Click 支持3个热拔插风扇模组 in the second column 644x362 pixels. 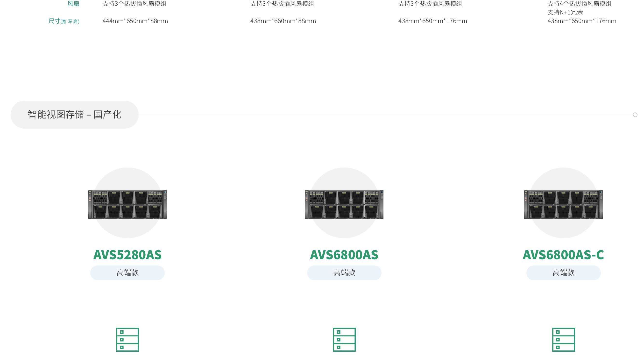pos(282,4)
